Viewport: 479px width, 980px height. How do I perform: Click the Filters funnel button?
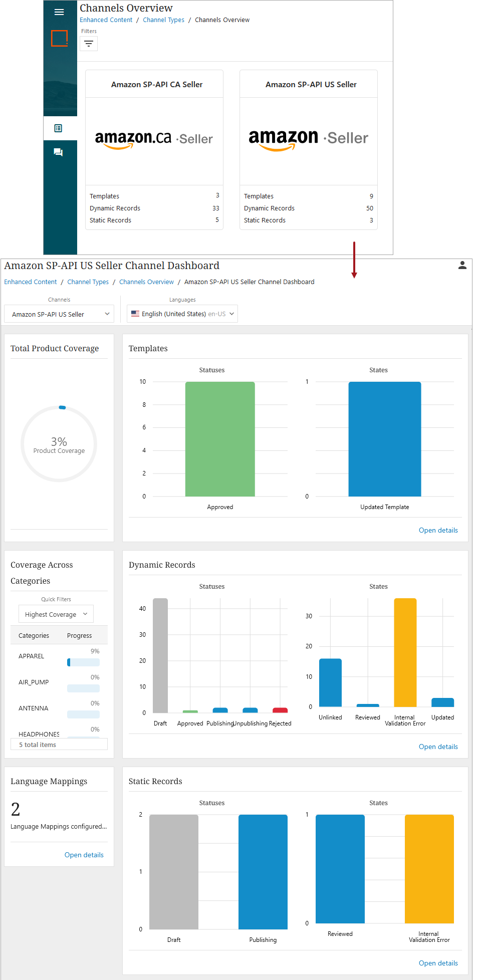coord(89,44)
